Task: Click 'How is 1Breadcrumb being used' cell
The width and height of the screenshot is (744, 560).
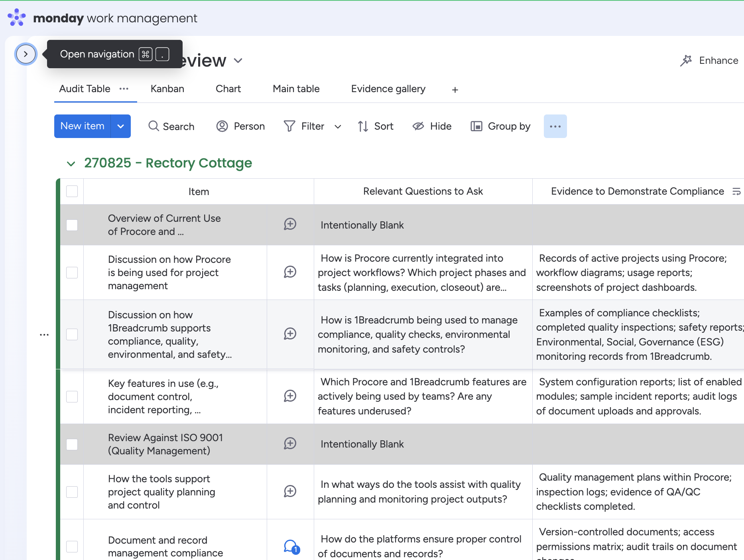Action: [x=423, y=334]
